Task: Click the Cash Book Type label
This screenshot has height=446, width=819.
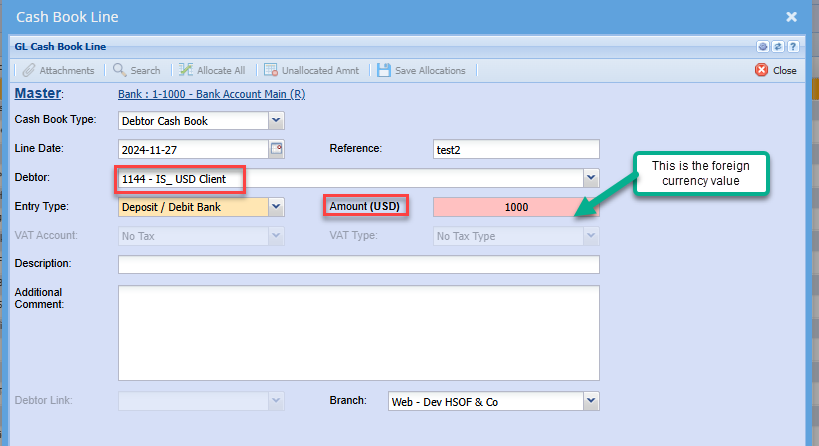Action: click(x=55, y=119)
